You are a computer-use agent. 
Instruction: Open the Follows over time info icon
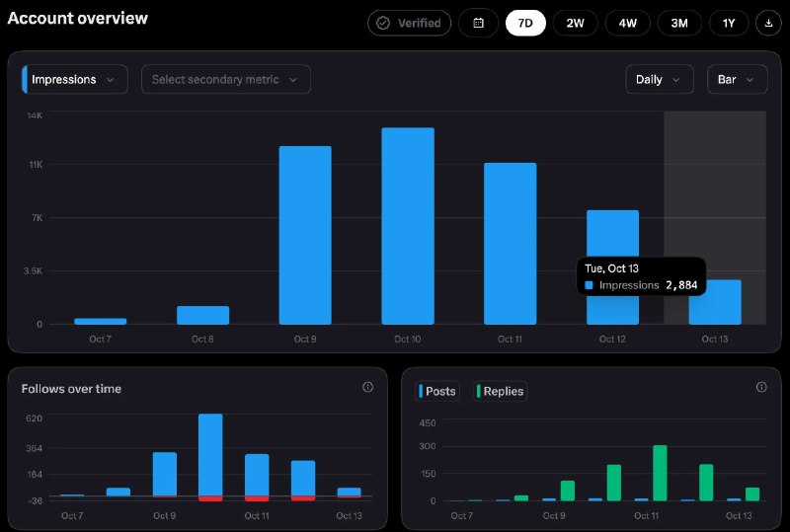coord(367,387)
